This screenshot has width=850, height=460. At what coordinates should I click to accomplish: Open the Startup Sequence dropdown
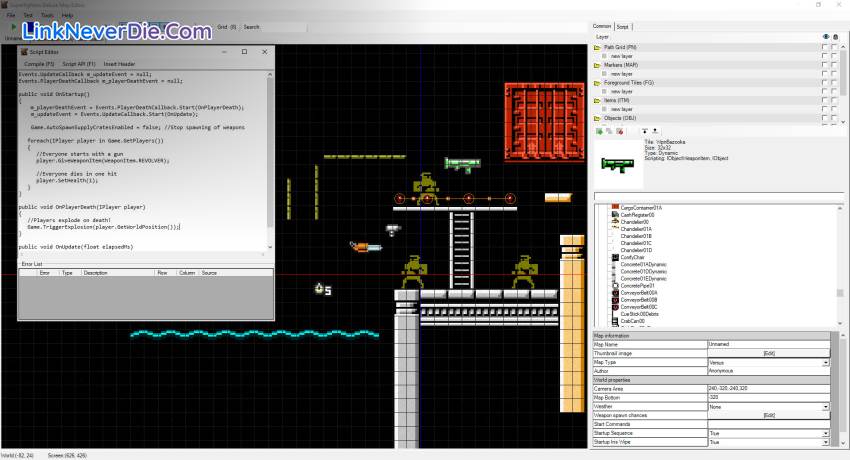pyautogui.click(x=825, y=433)
